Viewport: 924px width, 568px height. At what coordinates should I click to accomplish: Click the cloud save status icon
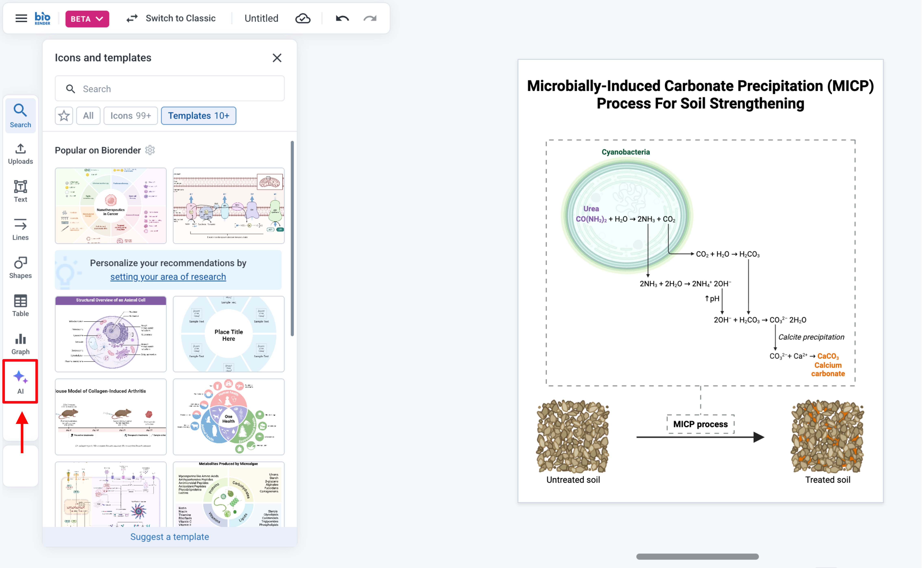click(x=303, y=18)
